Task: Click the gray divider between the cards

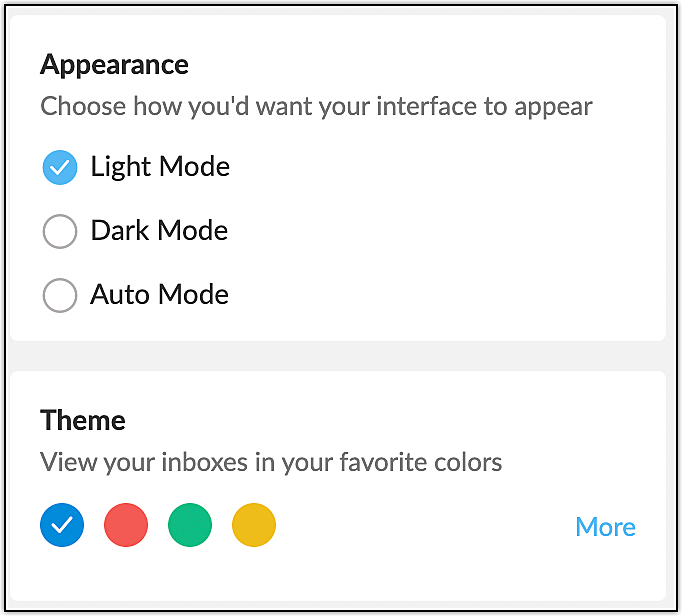Action: click(x=340, y=356)
